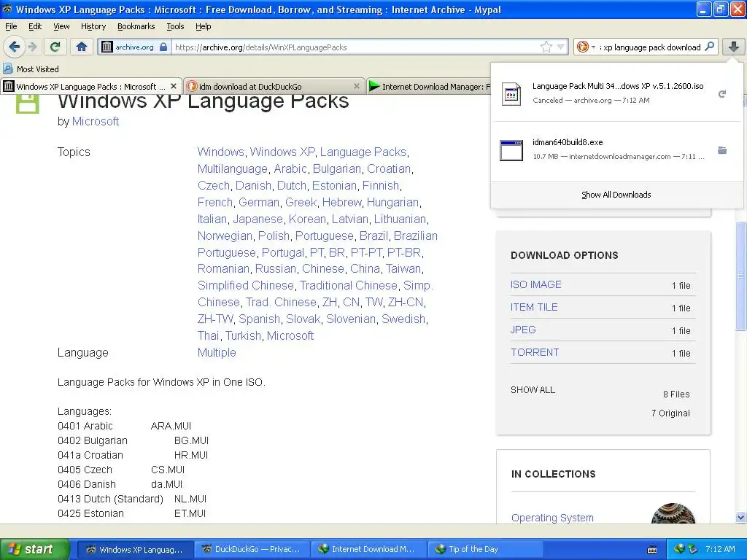This screenshot has width=747, height=560.
Task: Click the idman640build8.exe file icon
Action: point(511,150)
